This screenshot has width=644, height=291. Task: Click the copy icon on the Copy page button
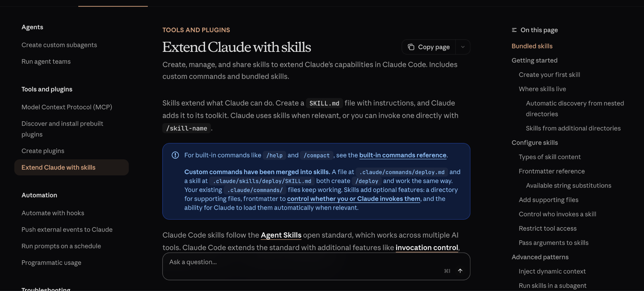pos(411,47)
